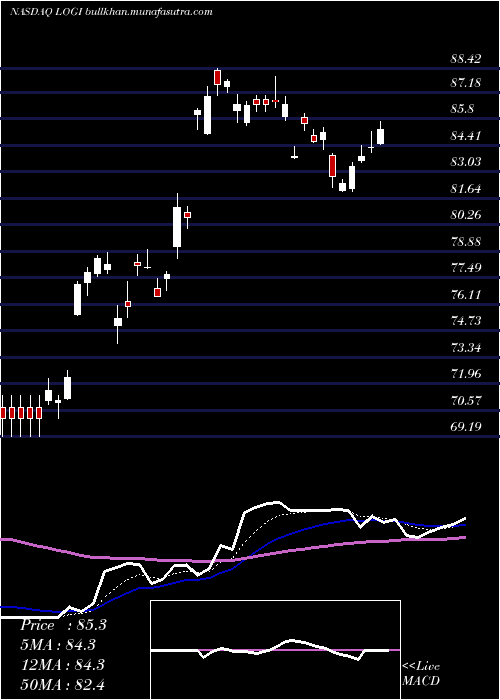Click the 84.41 price axis label
Screen dimensions: 500x700
[466, 136]
